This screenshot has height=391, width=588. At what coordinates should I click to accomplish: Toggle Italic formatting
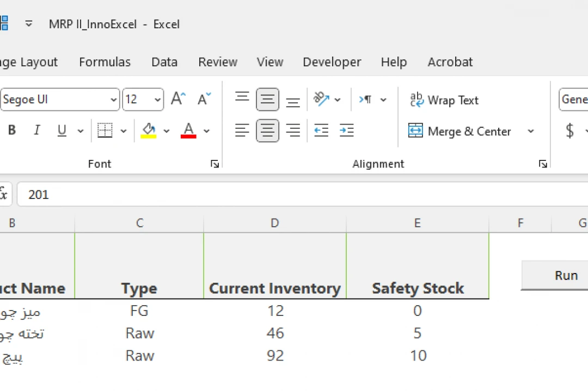tap(37, 131)
